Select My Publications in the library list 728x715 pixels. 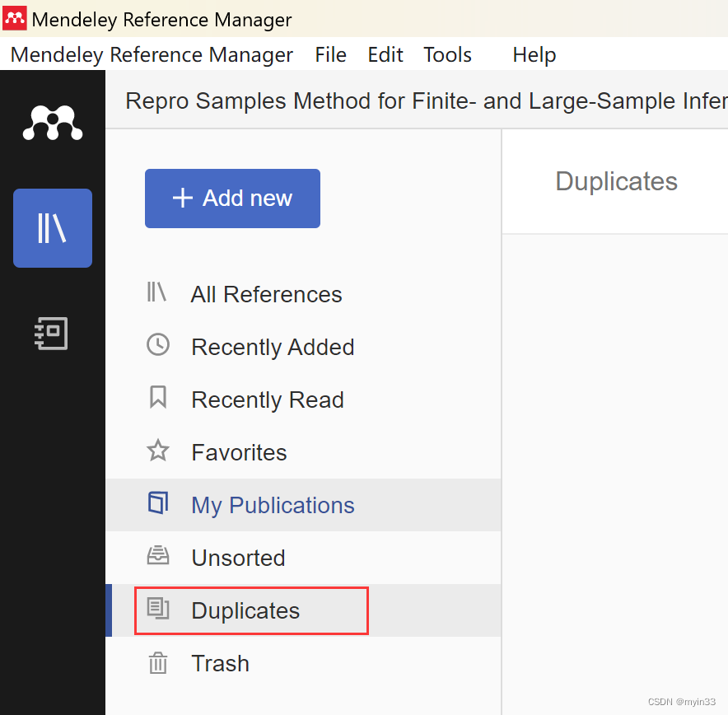click(304, 505)
